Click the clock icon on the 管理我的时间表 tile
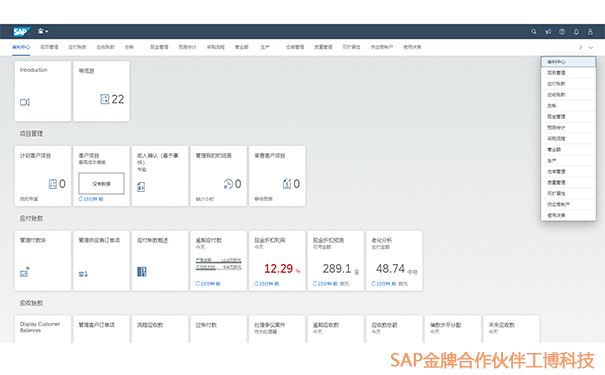 (x=228, y=184)
